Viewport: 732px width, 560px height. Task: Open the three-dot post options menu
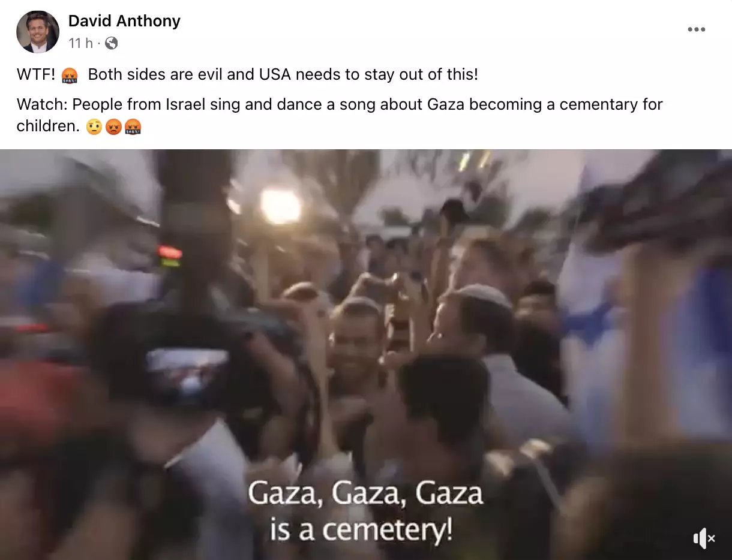tap(697, 30)
